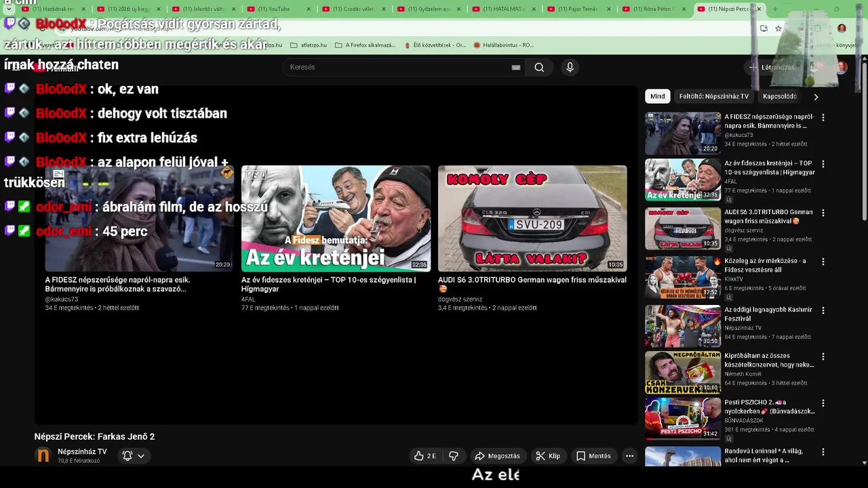This screenshot has width=868, height=488.
Task: Open menu for Randevú Leninnel video
Action: click(823, 452)
